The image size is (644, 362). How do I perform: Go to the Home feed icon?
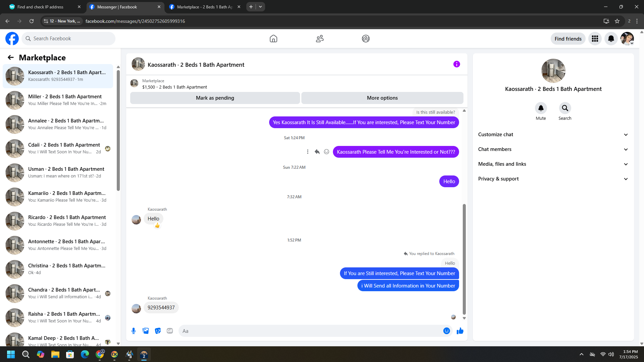coord(274,39)
